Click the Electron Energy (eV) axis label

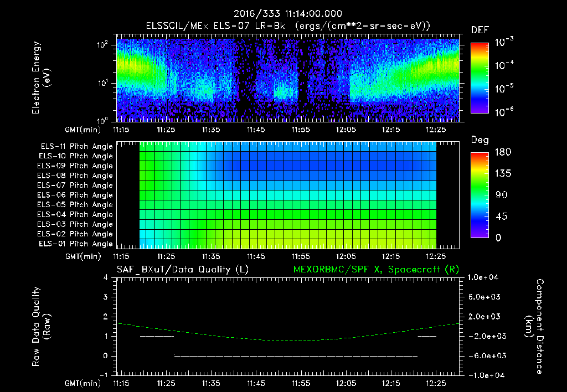pos(41,78)
